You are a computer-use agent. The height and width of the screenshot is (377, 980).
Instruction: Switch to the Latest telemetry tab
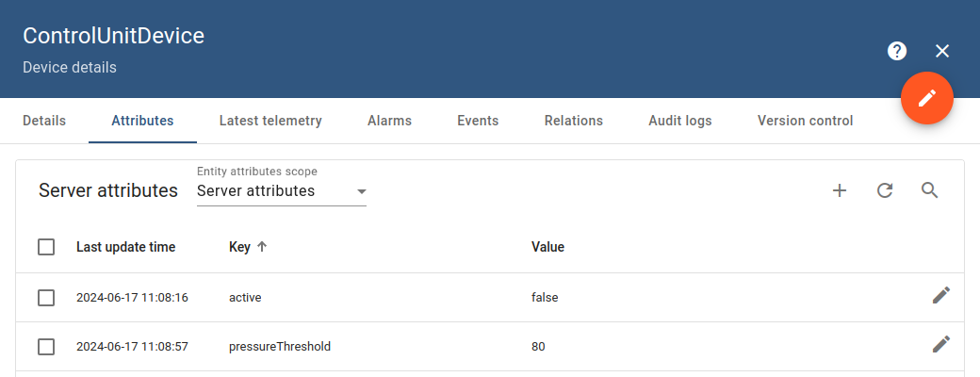pos(270,121)
